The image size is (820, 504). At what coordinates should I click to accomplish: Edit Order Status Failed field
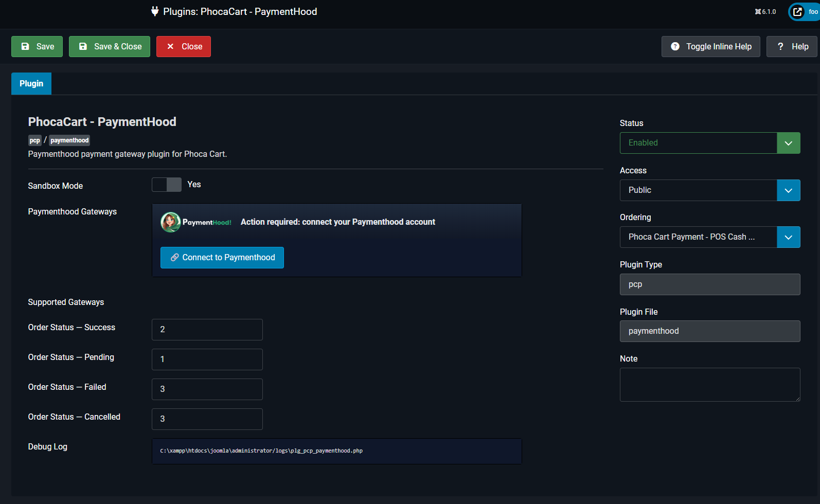point(207,389)
